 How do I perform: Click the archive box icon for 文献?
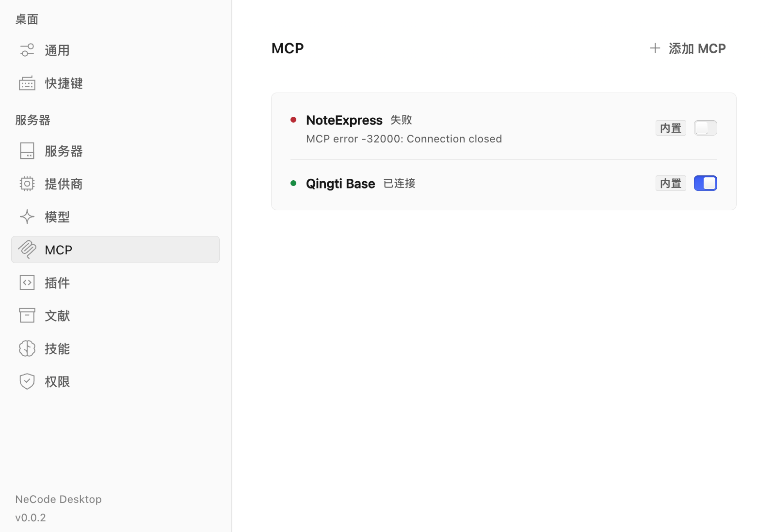[27, 315]
